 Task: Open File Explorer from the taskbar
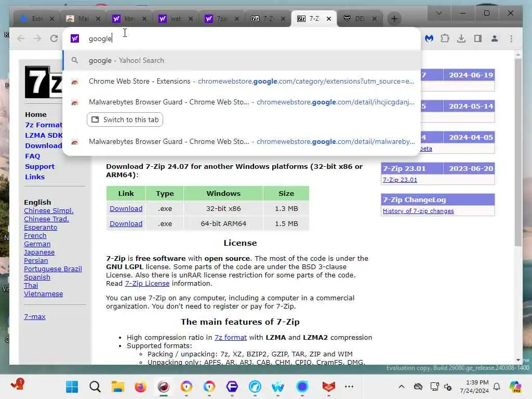(117, 387)
